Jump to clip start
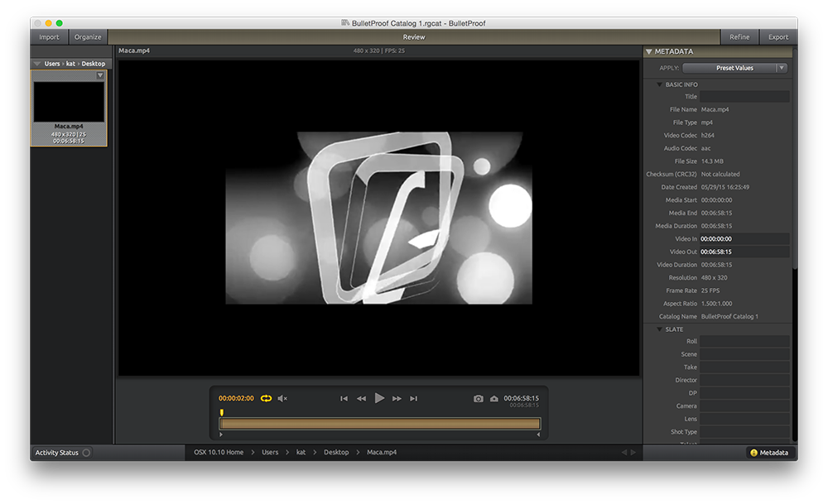Viewport: 828px width, 504px height. pyautogui.click(x=344, y=398)
